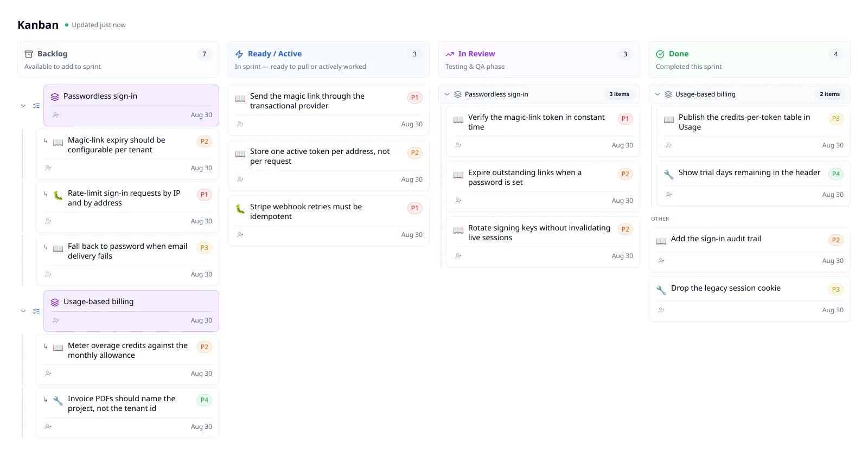
Task: Click the Backlog column archive icon
Action: pos(29,54)
